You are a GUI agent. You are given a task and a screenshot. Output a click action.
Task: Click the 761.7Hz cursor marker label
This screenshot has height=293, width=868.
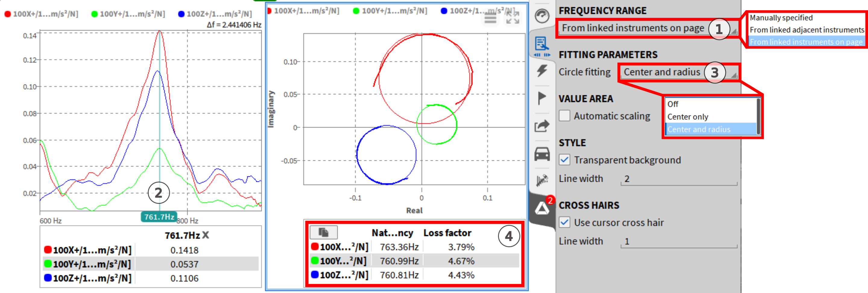159,217
